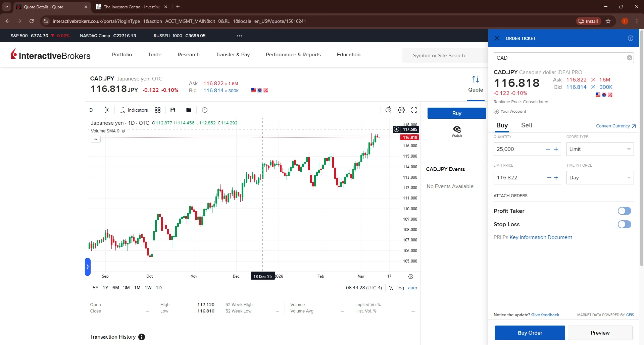
Task: Close the Order Ticket panel
Action: pyautogui.click(x=497, y=38)
